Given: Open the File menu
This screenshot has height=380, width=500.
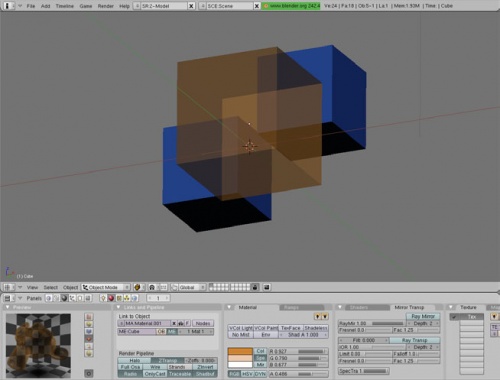Looking at the screenshot, I should point(31,6).
